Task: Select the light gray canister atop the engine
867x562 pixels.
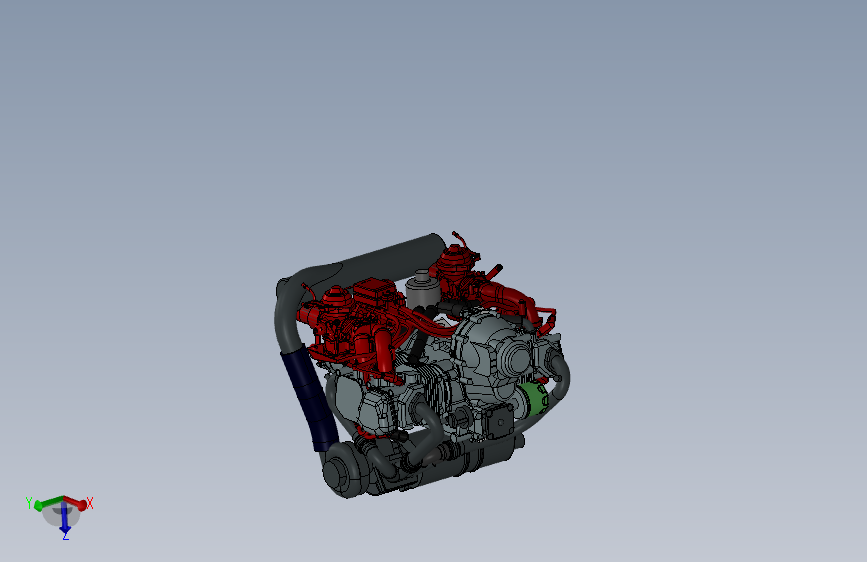Action: coord(422,289)
